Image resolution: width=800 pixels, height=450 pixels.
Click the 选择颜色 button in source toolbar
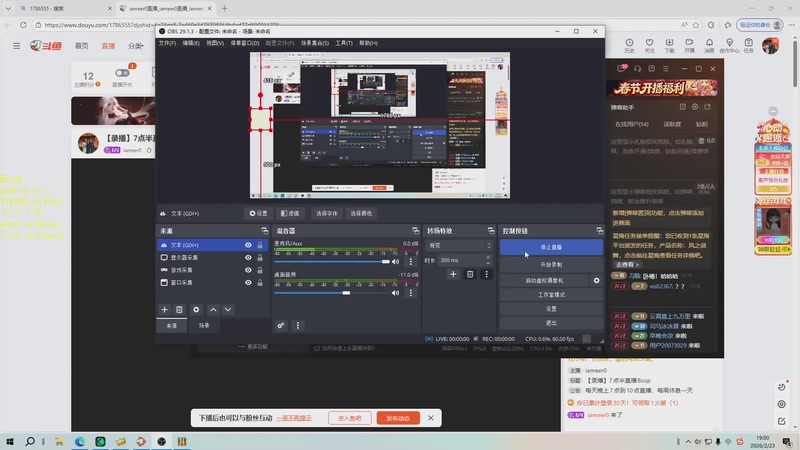[x=361, y=214]
